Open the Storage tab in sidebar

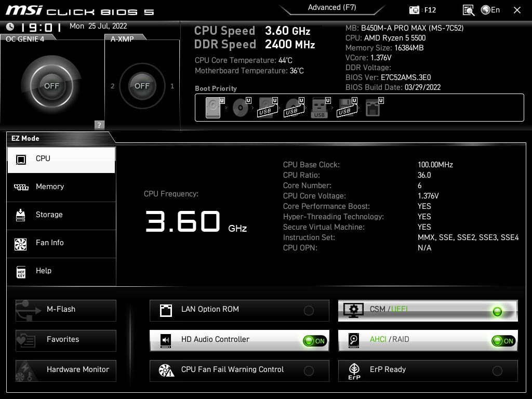61,215
